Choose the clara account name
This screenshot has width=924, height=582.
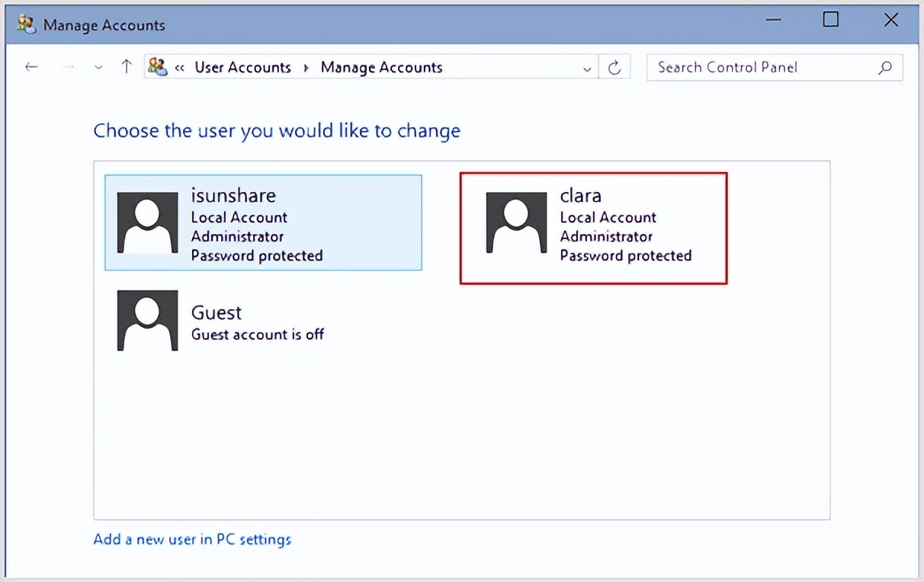[580, 196]
